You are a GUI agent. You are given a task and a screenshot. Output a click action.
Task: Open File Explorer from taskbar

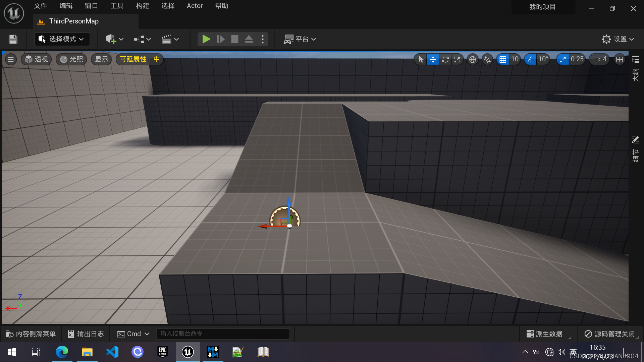click(87, 352)
